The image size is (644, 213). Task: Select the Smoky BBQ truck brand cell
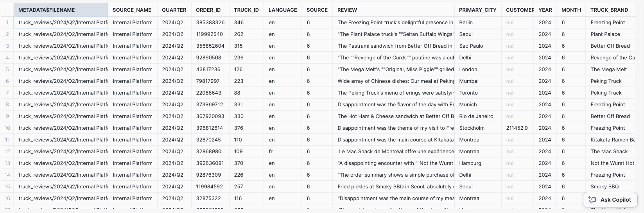605,186
